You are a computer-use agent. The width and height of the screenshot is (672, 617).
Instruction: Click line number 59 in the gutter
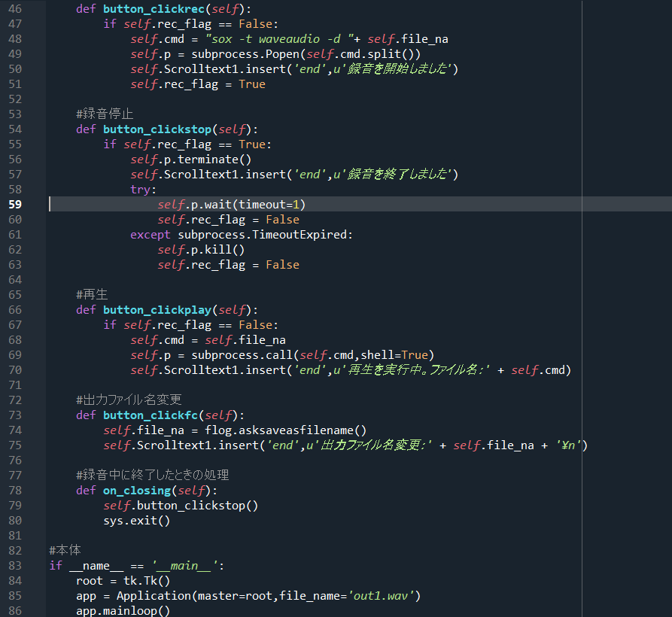pos(15,205)
